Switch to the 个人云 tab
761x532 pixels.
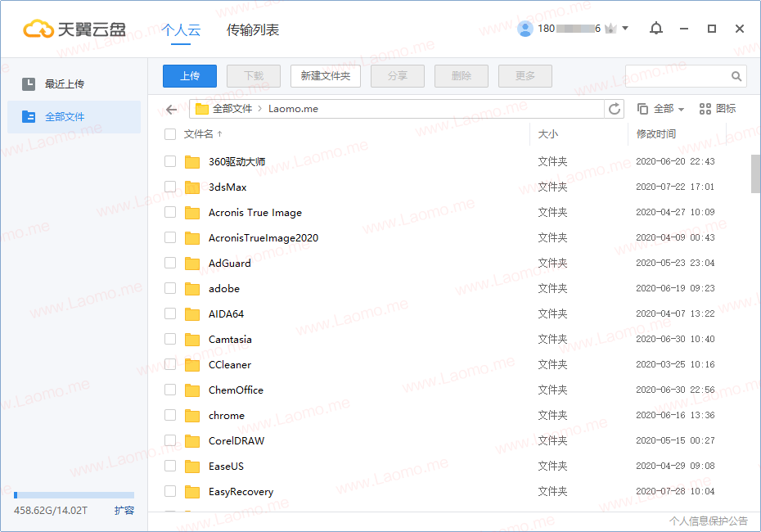click(x=181, y=30)
